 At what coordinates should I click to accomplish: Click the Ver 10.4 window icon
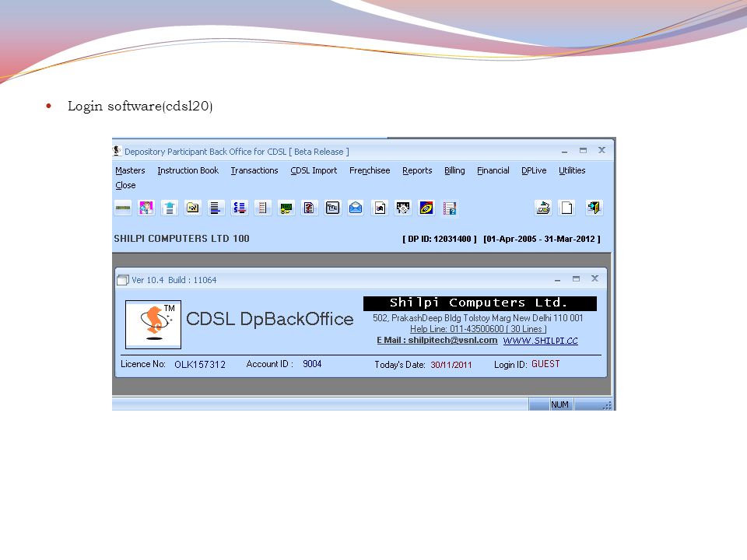coord(123,280)
